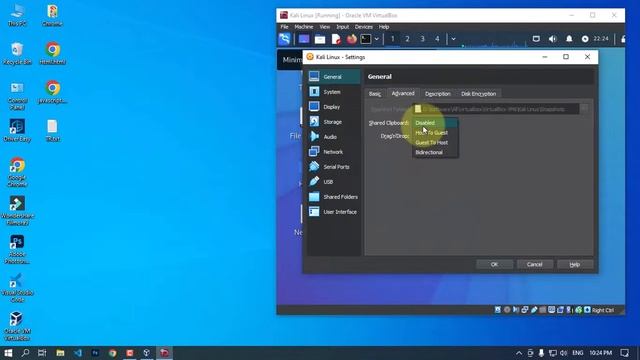Viewport: 640px width, 360px height.
Task: Click the taskbar search icon
Action: click(x=25, y=353)
